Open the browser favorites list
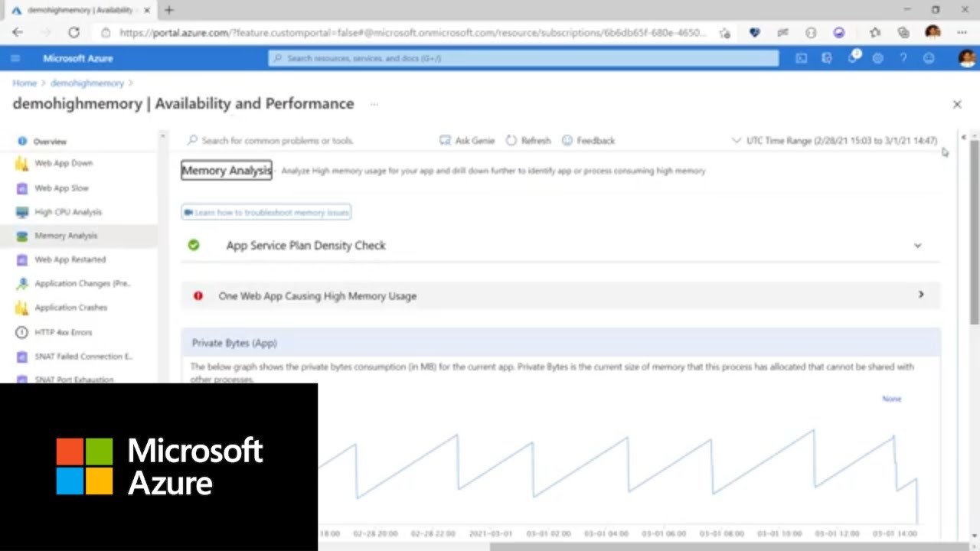Image resolution: width=980 pixels, height=551 pixels. [x=874, y=32]
